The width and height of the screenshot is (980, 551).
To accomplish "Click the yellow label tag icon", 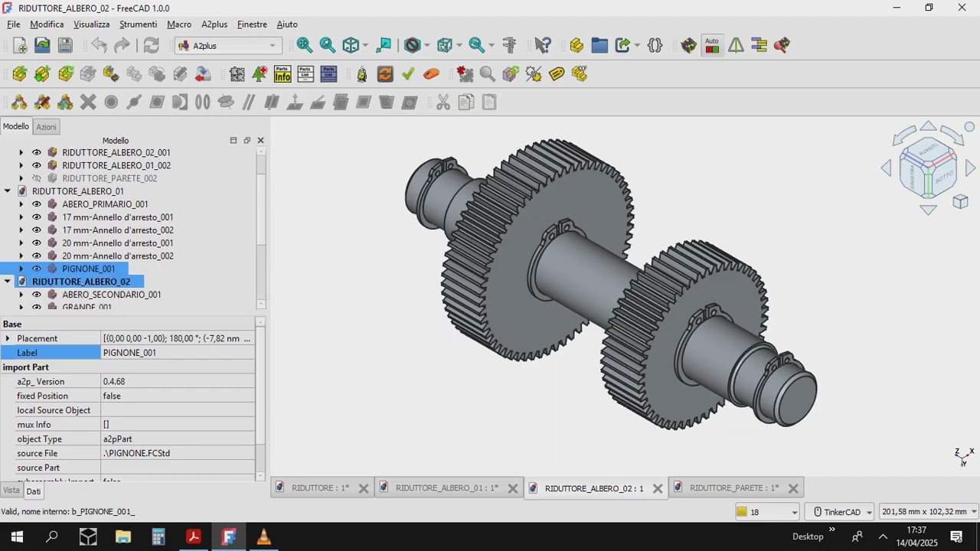I will pos(557,73).
